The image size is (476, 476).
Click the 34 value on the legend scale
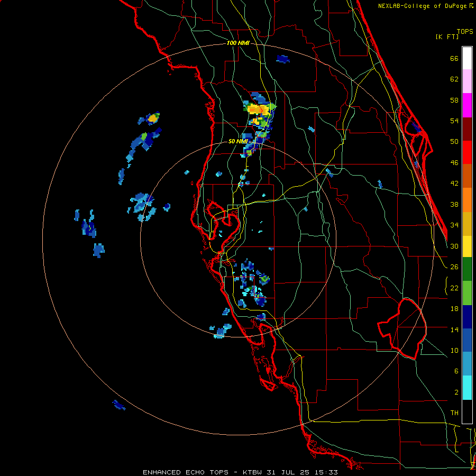tap(454, 225)
